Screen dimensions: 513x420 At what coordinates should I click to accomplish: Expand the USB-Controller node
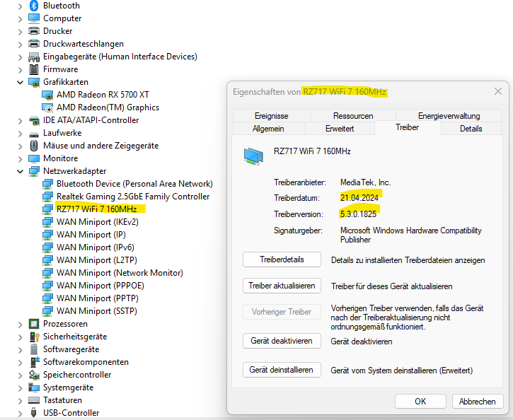(21, 414)
